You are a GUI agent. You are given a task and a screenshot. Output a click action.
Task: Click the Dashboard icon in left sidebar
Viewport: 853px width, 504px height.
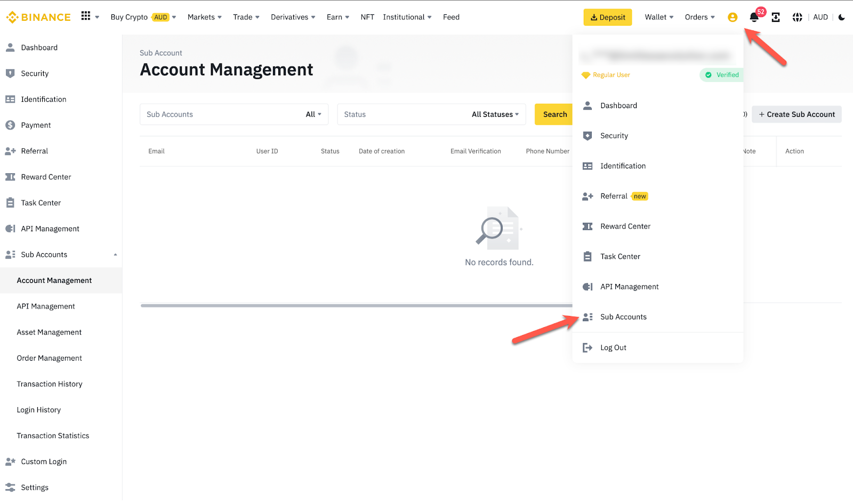tap(10, 47)
